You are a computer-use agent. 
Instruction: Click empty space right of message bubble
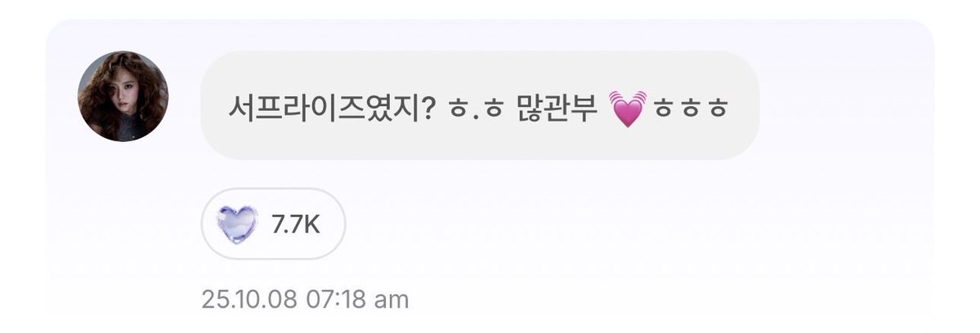click(x=844, y=106)
